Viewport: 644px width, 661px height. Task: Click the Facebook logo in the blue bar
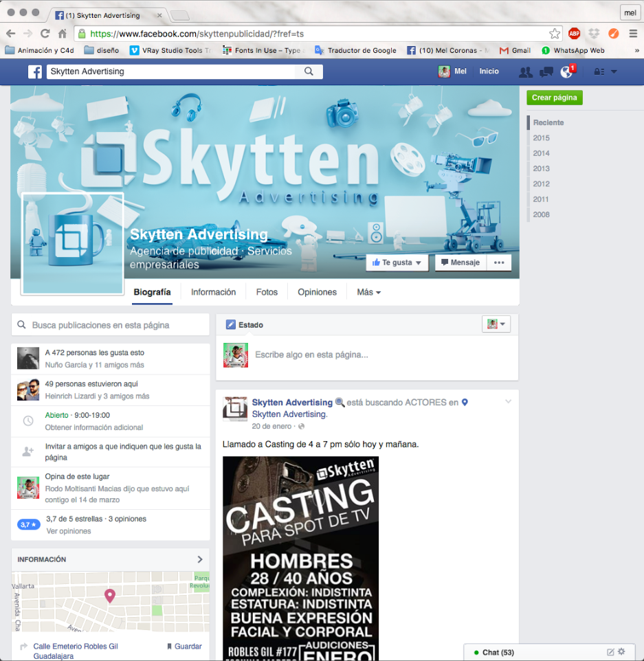(x=35, y=71)
